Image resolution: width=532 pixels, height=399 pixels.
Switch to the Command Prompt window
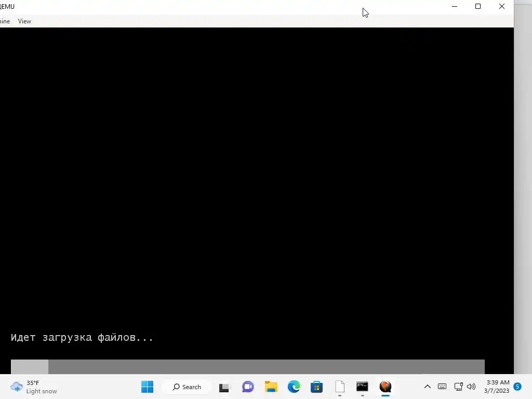point(362,387)
